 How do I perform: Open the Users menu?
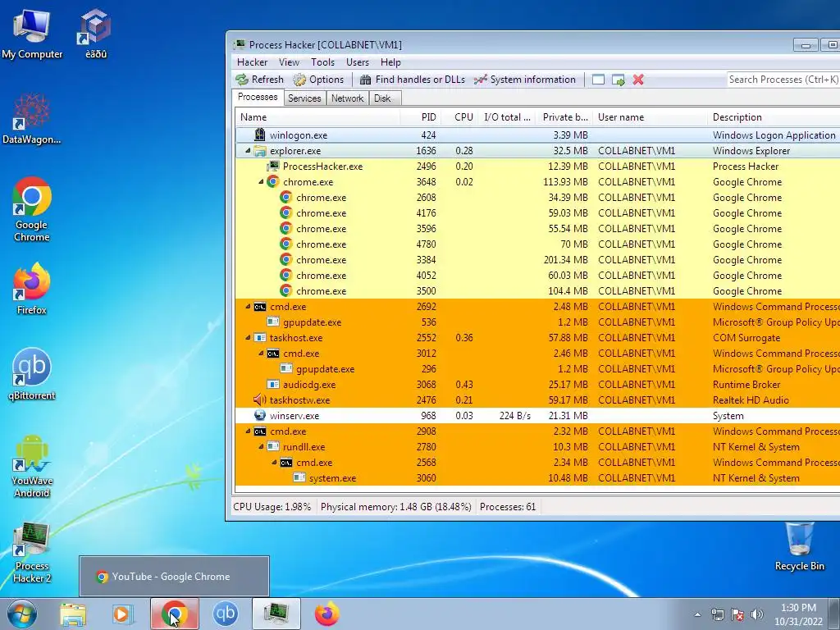point(358,62)
